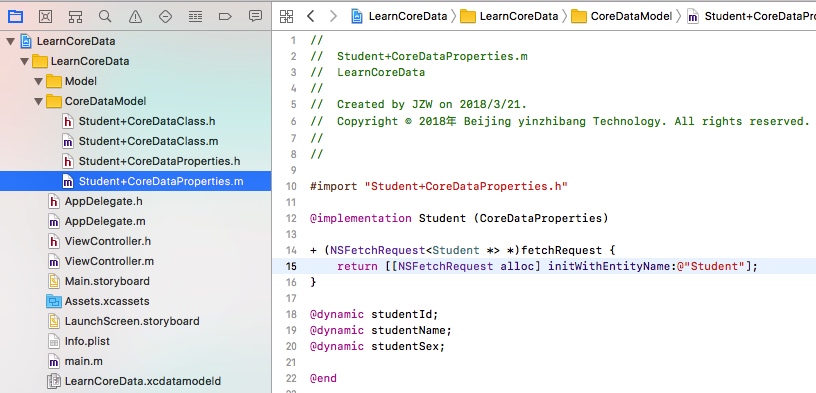Click the Copyright comment line
The width and height of the screenshot is (816, 393).
point(560,121)
